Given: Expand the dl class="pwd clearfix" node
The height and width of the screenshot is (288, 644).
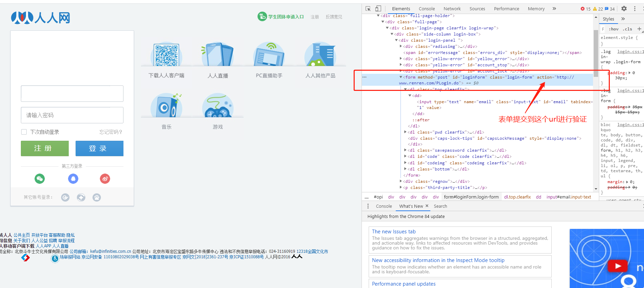Looking at the screenshot, I should pos(406,132).
